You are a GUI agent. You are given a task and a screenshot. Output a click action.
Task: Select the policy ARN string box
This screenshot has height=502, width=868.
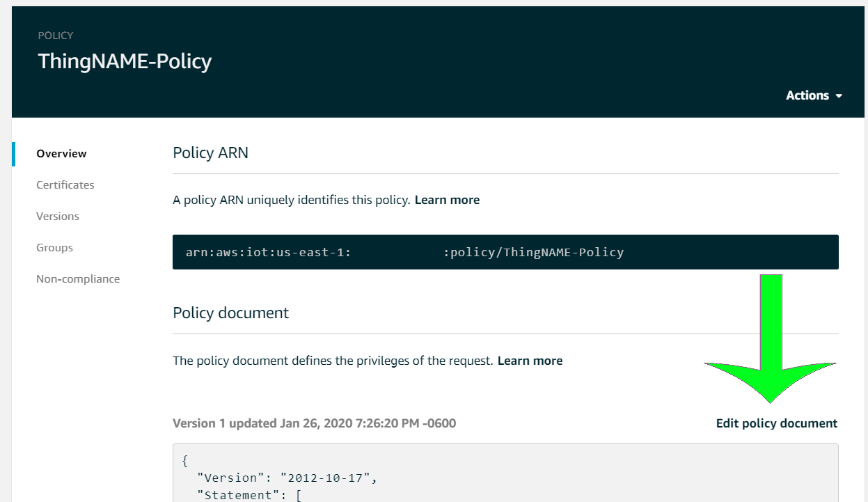pos(505,252)
